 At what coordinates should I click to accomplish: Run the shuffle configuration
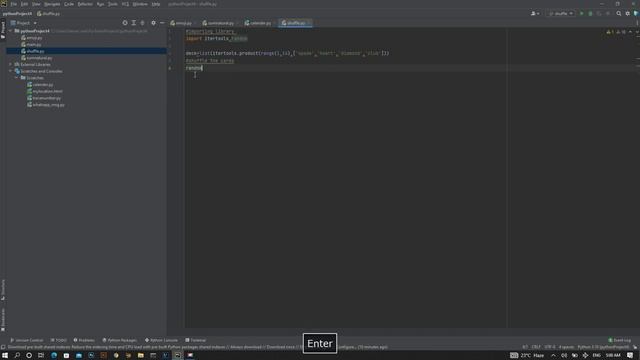(x=582, y=13)
